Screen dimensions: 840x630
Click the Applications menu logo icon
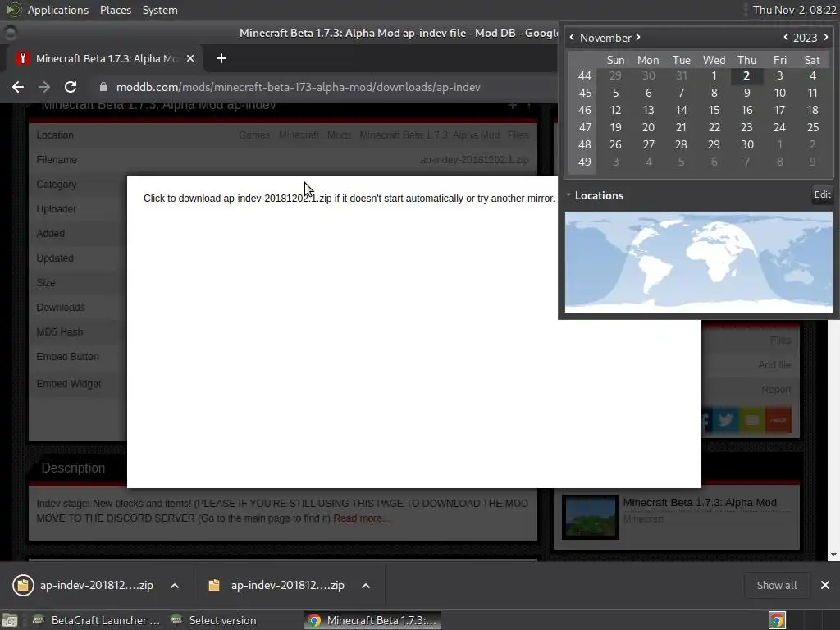point(14,10)
